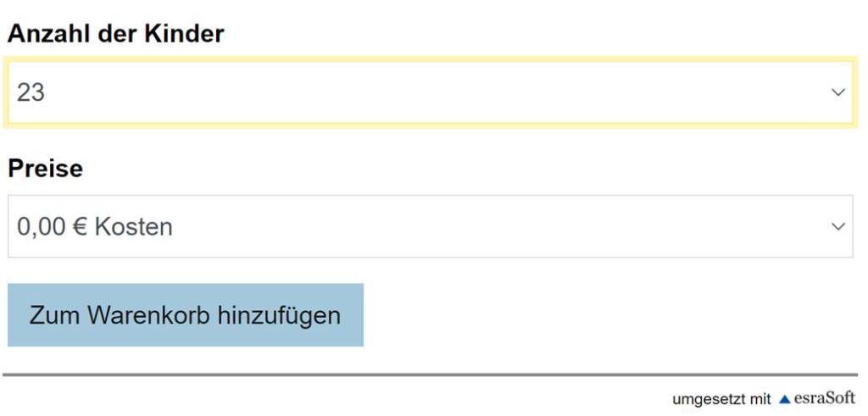Select the 0,00 € Kosten price text
Screen dimensions: 868x416
(95, 227)
